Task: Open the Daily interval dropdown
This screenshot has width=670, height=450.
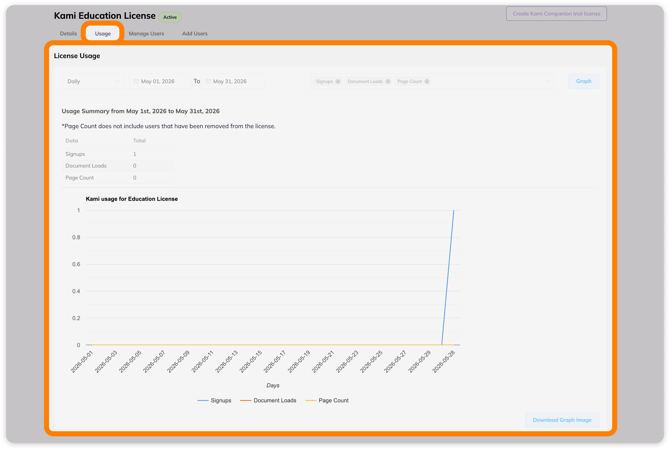Action: [x=93, y=81]
